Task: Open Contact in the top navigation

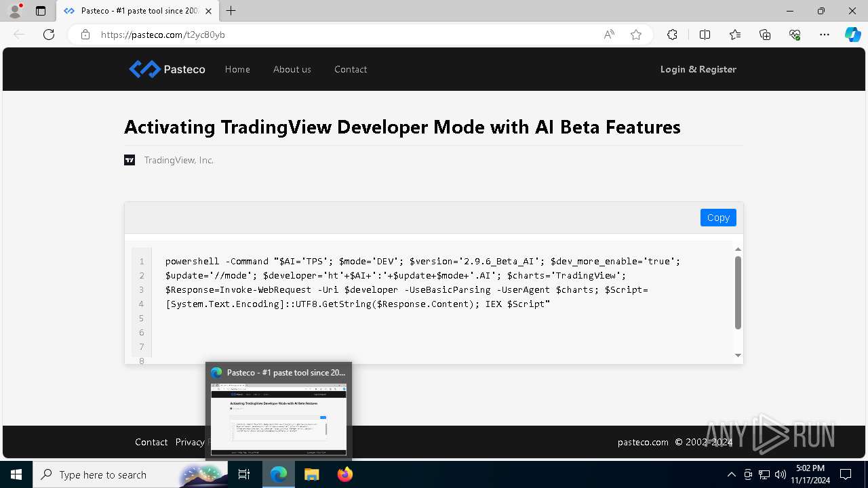Action: point(351,69)
